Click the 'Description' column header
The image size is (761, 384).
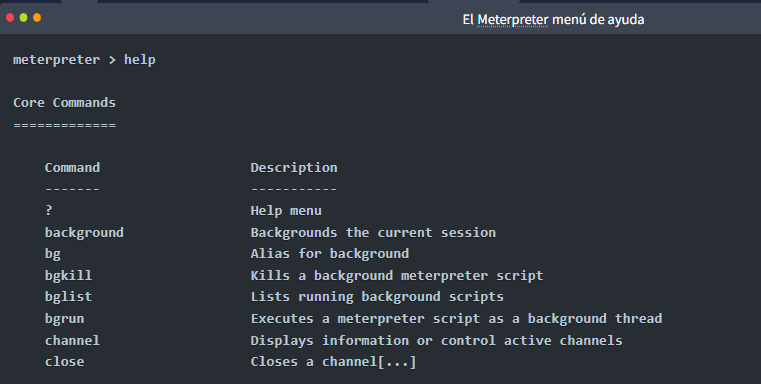point(294,168)
